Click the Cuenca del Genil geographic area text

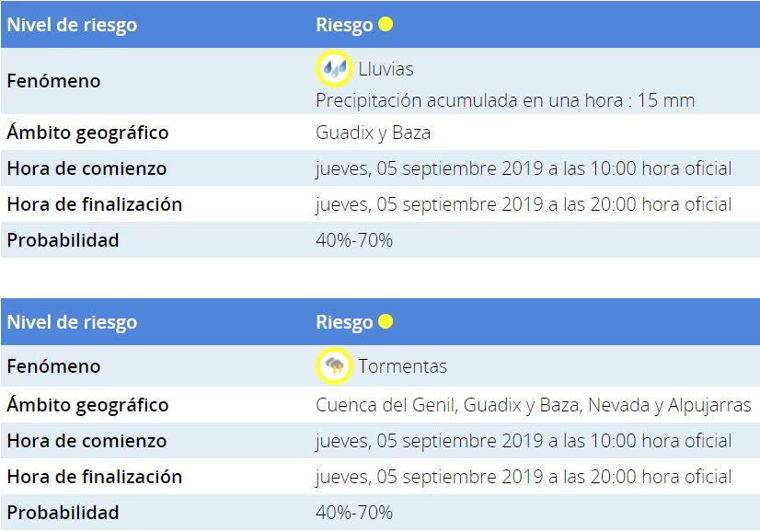[x=386, y=405]
